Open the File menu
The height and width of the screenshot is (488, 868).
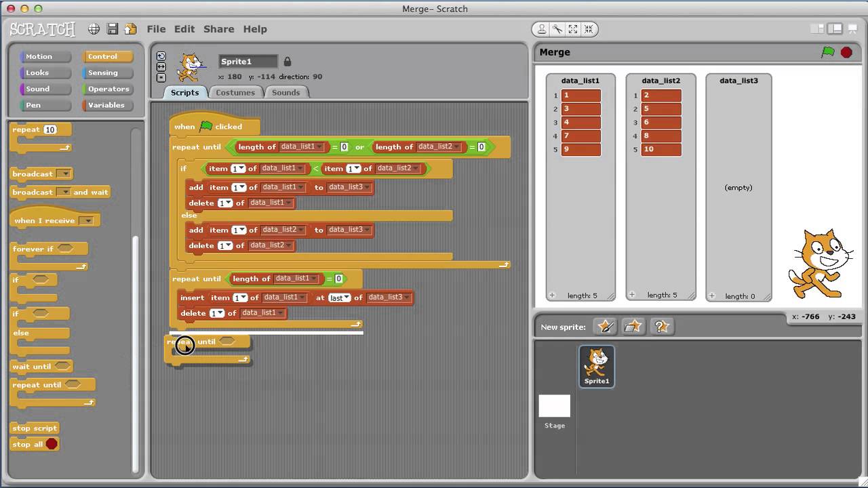(x=156, y=29)
